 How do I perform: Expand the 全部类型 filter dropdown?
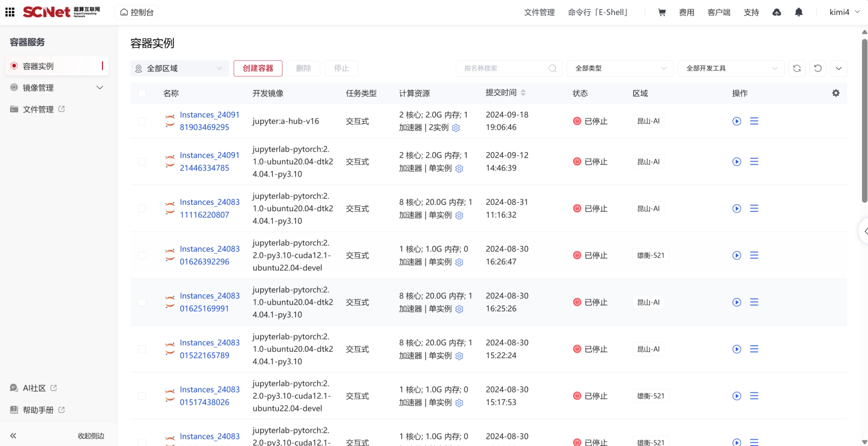pos(620,68)
